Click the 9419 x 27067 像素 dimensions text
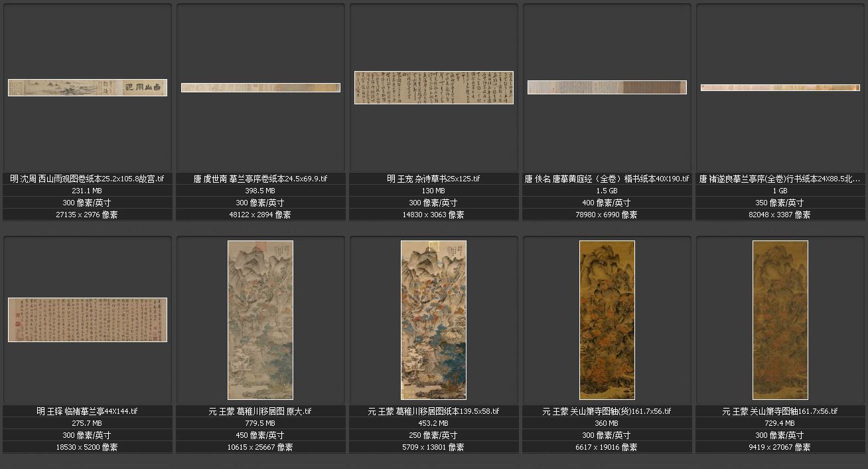Image resolution: width=868 pixels, height=469 pixels. click(780, 447)
